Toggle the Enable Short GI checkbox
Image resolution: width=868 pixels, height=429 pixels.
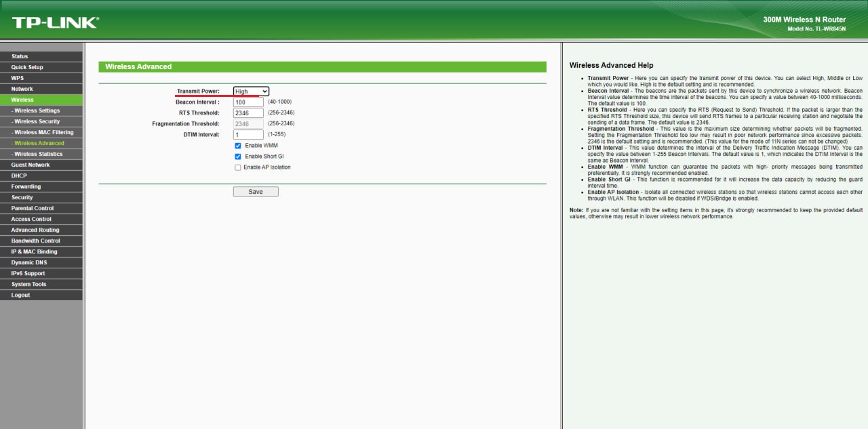(x=238, y=157)
